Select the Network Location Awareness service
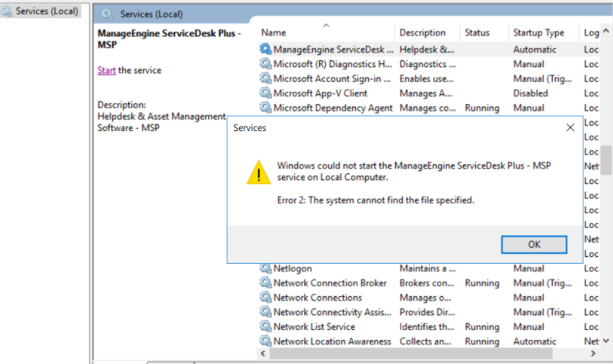Screen dimensions: 613x364 (429, 341)
